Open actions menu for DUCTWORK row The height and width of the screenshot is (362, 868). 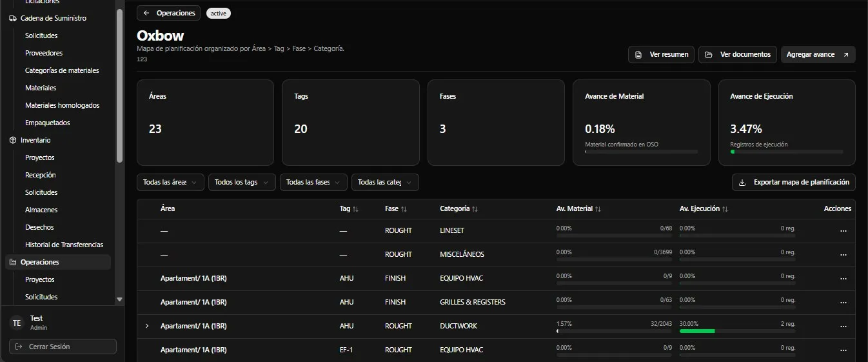coord(843,327)
